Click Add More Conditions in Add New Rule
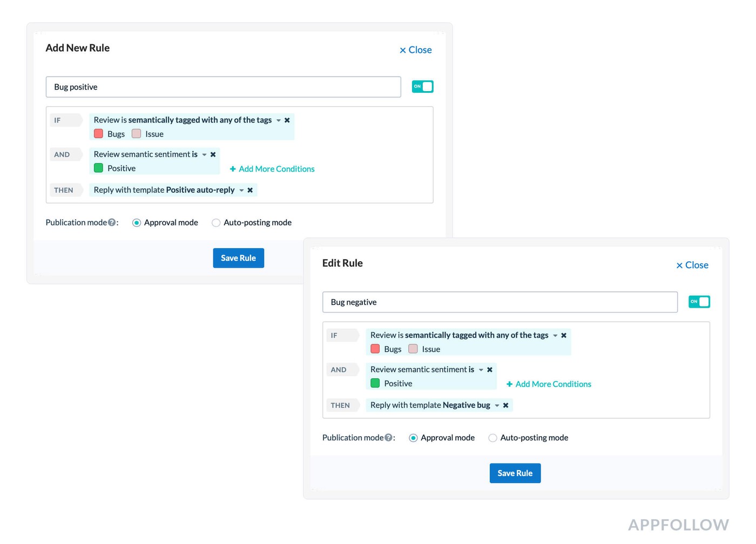The image size is (756, 544). (272, 169)
